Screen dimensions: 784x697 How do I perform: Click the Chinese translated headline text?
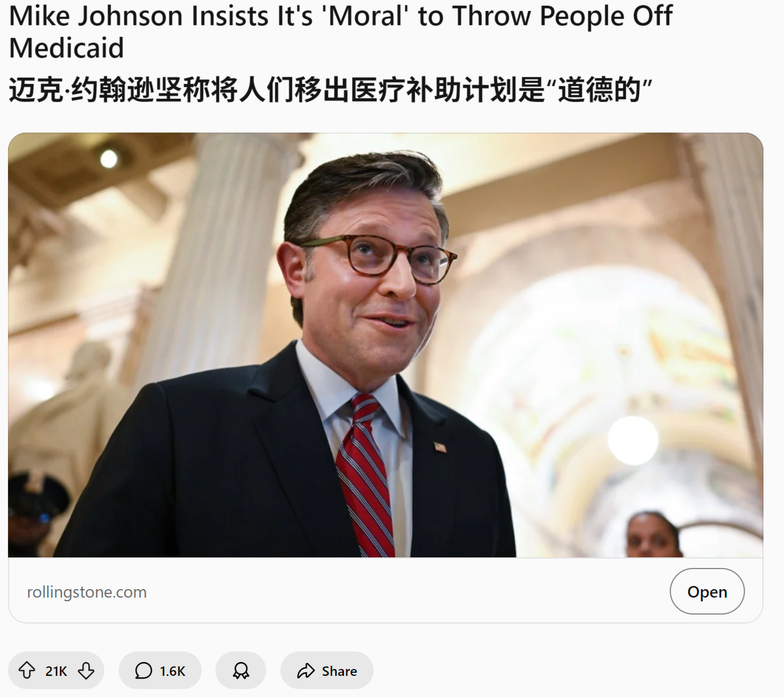[331, 89]
